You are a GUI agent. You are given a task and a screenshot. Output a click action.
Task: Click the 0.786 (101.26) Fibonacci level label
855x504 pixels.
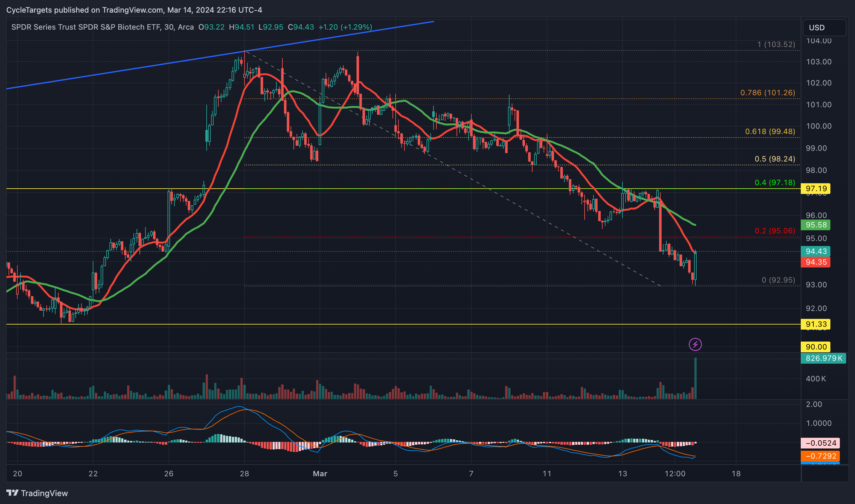pyautogui.click(x=768, y=93)
